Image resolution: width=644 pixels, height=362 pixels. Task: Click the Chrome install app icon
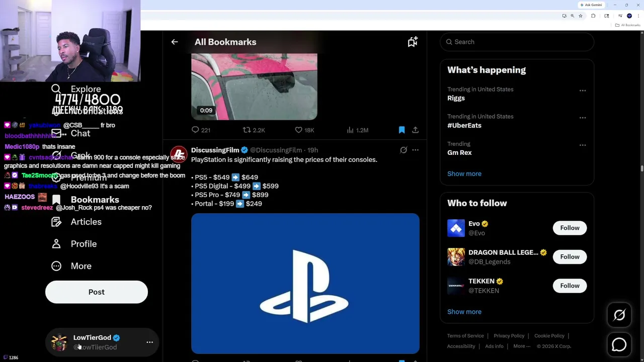(x=565, y=16)
